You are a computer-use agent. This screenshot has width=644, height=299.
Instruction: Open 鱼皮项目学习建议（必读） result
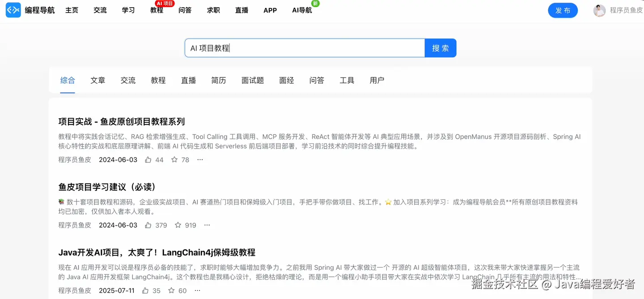tap(107, 187)
